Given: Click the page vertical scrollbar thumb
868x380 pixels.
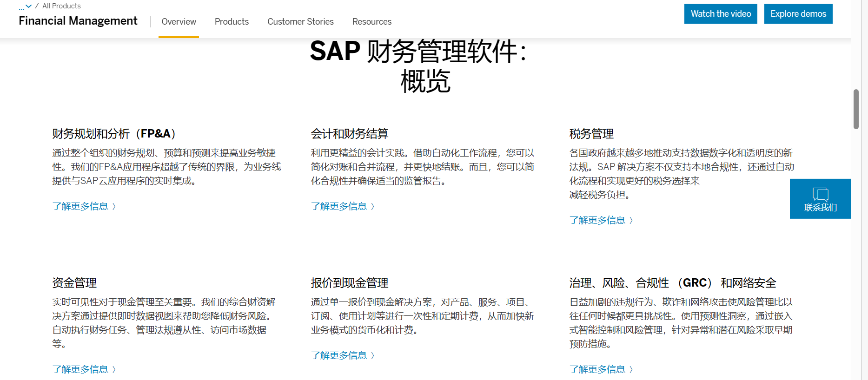Looking at the screenshot, I should 856,109.
